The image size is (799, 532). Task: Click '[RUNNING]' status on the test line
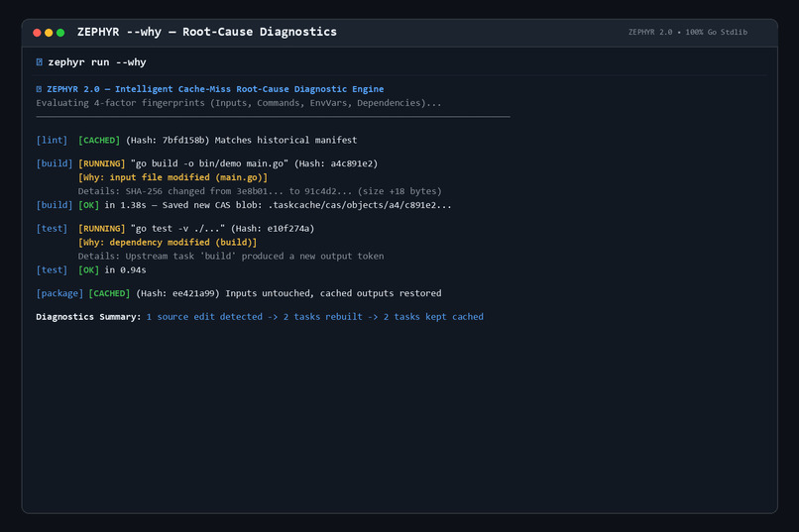(101, 228)
